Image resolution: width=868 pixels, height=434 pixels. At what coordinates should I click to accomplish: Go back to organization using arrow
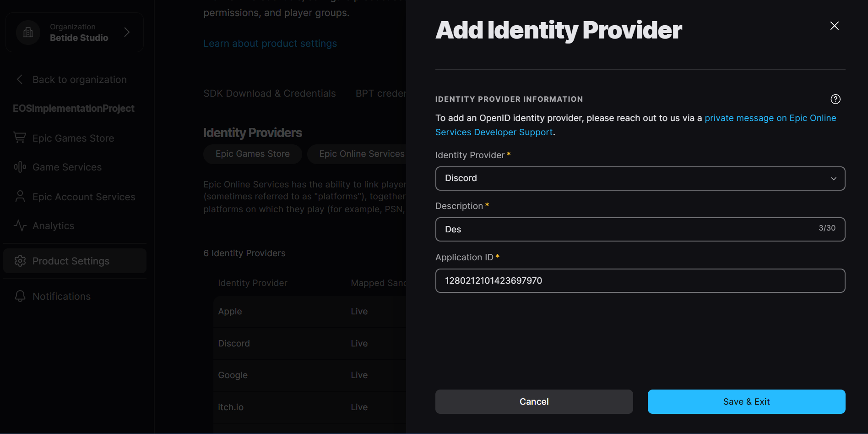[x=20, y=79]
